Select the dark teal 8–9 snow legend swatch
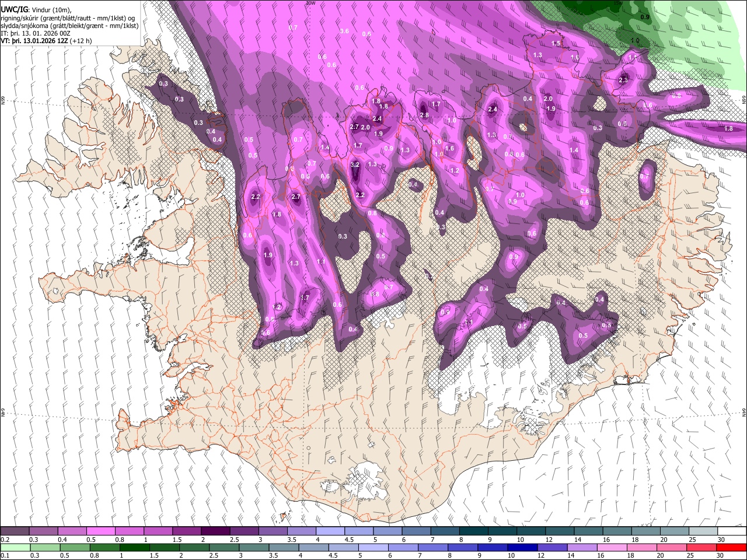Viewport: 747px width, 560px height. pyautogui.click(x=473, y=531)
